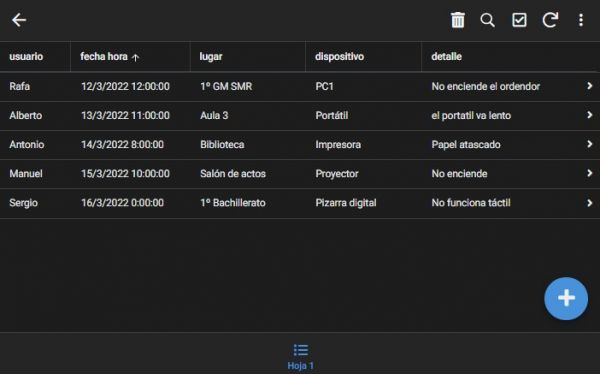Click date 13/3/2022 11:00:00
The image size is (600, 374).
point(125,116)
